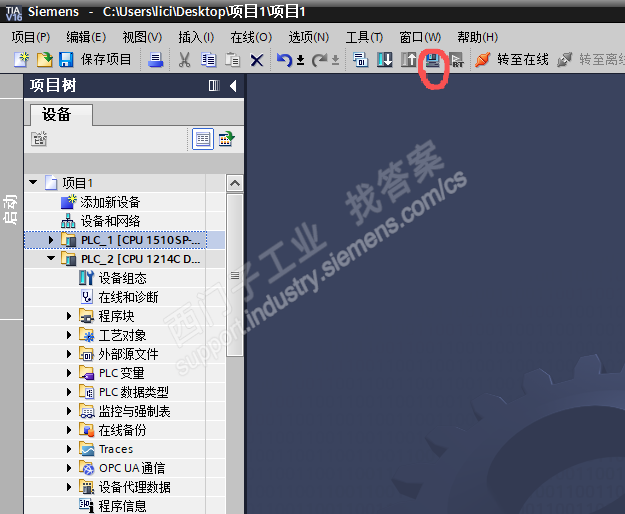Toggle project tree column view icon
This screenshot has width=625, height=514.
coord(214,86)
